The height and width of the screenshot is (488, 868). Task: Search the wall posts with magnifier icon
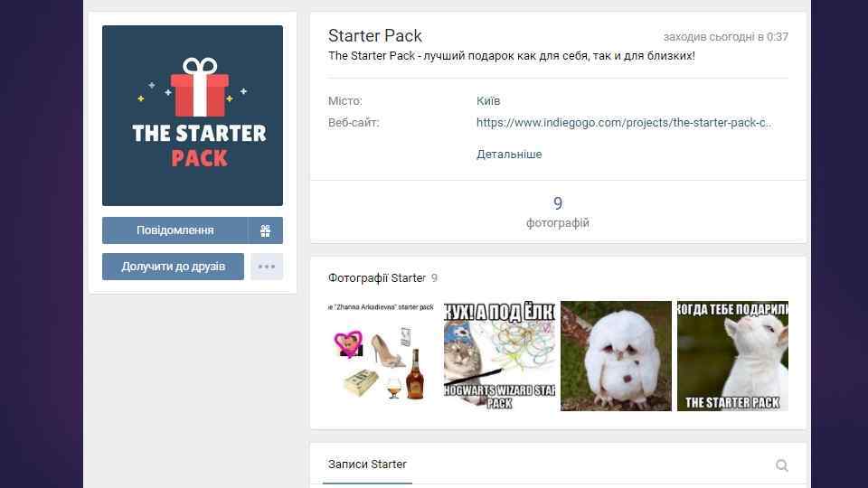(781, 465)
